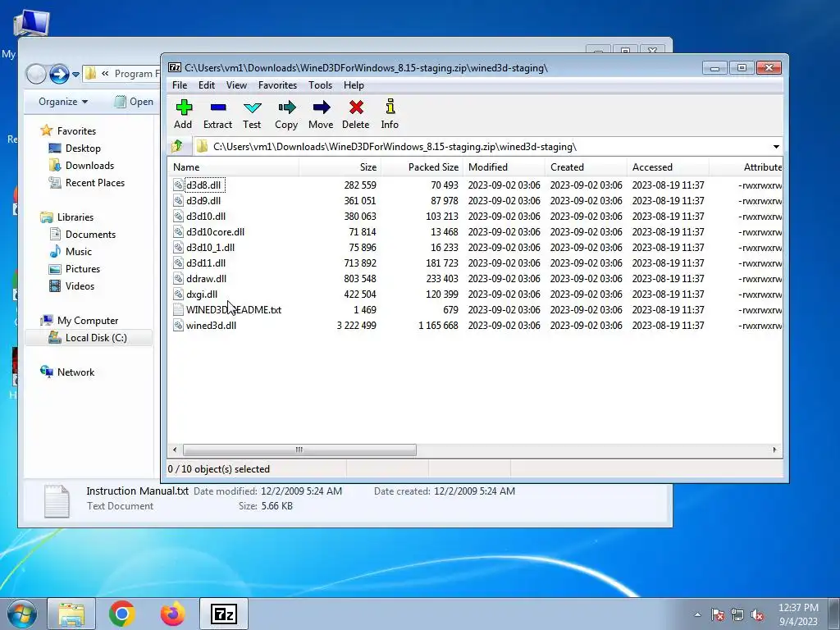Open the Tools menu
Screen dimensions: 840x630
click(321, 85)
